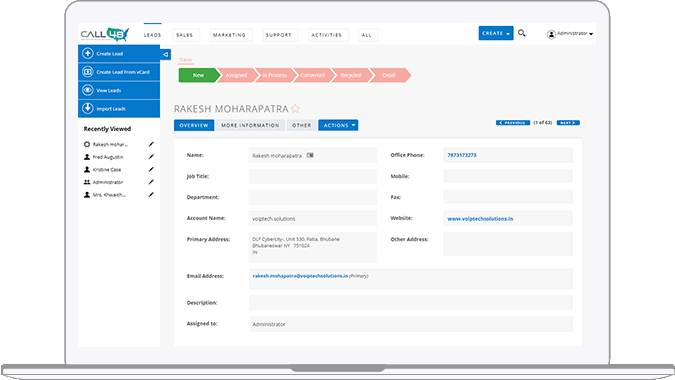
Task: Select the Other tab
Action: (x=301, y=125)
